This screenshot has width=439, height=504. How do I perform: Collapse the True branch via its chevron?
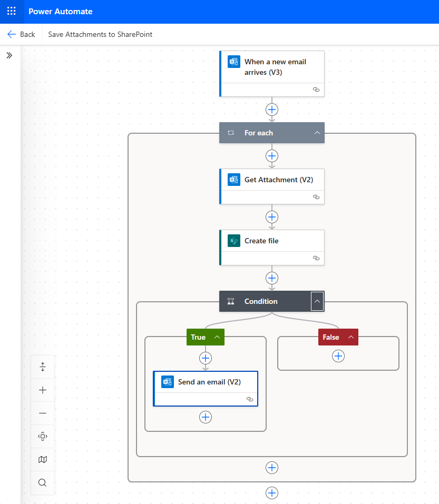pyautogui.click(x=217, y=337)
